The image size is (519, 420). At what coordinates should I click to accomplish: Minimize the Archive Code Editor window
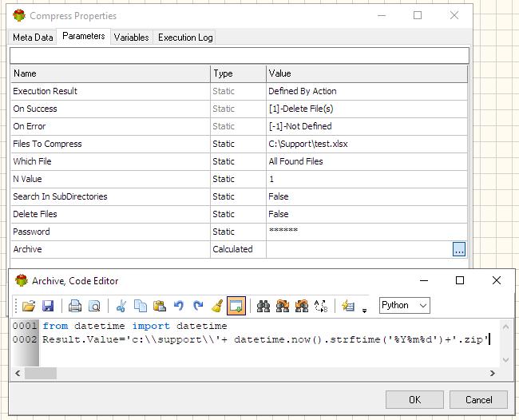coord(424,280)
